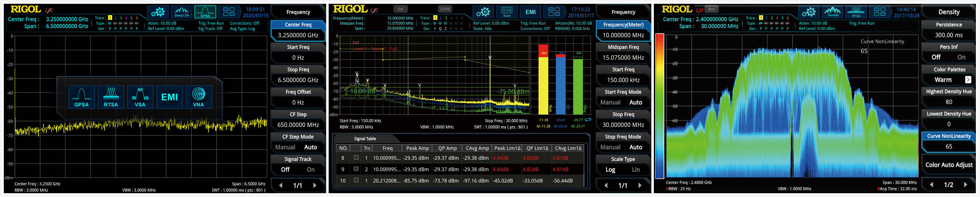
Task: Click the Lowest Density Hue value 0
Action: (x=949, y=124)
